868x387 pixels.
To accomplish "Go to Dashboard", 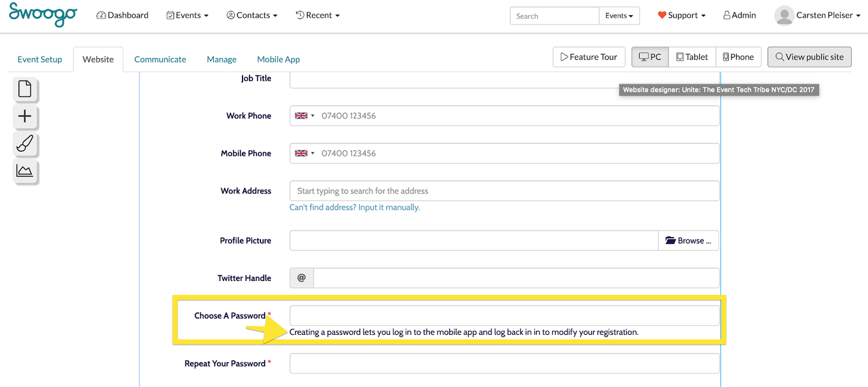I will [122, 15].
